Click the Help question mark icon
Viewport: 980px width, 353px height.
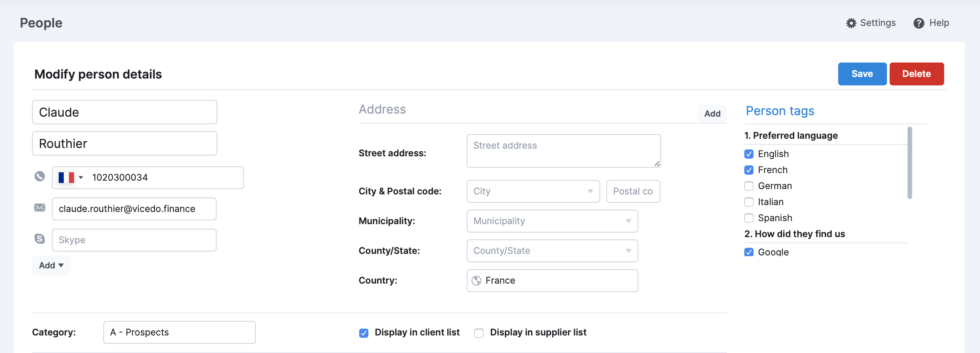(919, 23)
